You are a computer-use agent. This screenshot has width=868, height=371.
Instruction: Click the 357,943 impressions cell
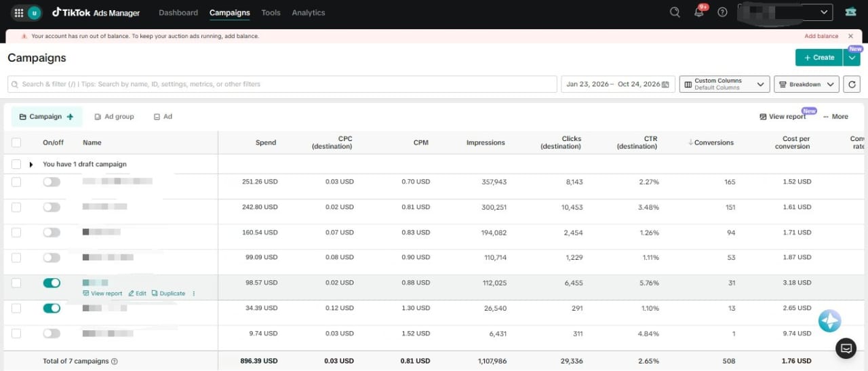point(494,182)
